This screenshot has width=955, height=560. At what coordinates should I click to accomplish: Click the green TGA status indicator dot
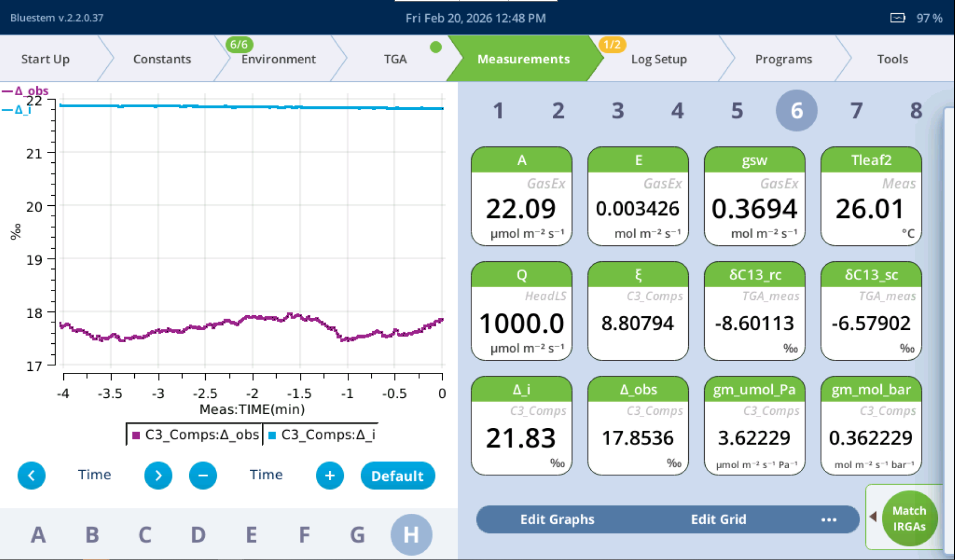click(x=436, y=47)
